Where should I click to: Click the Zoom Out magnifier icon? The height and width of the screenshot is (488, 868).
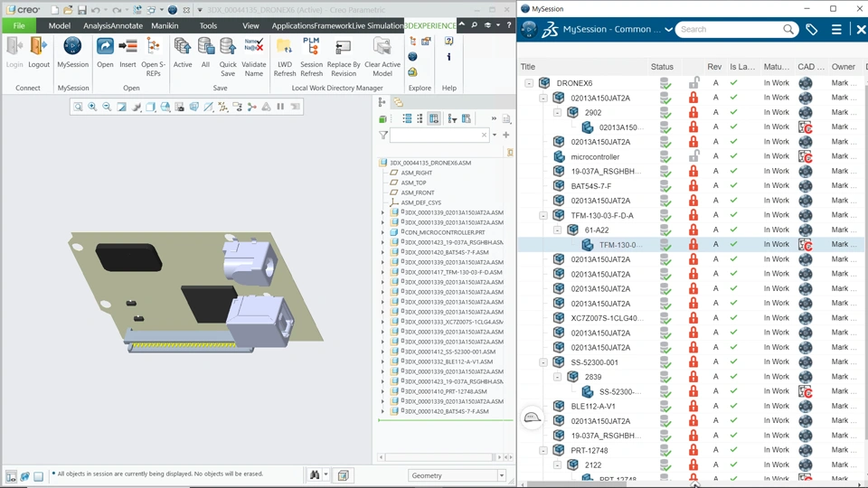[107, 107]
